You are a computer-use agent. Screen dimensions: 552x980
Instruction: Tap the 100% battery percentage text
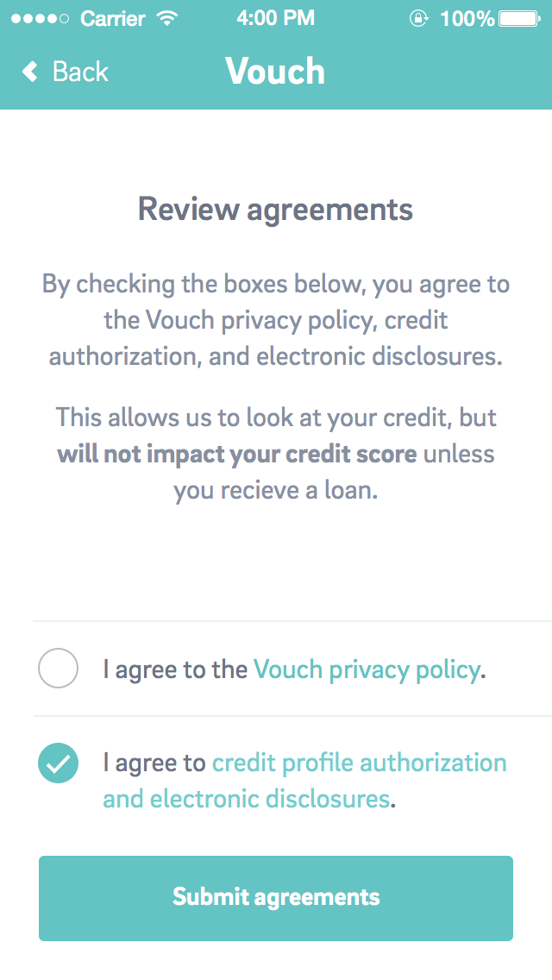467,18
